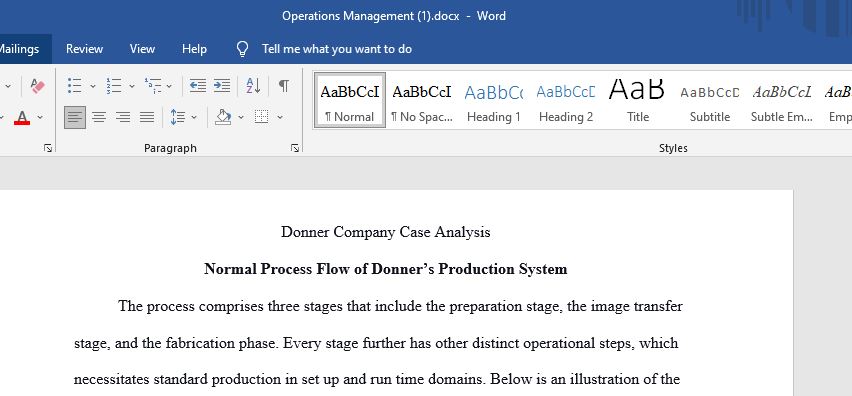Increase the paragraph indent
Image resolution: width=852 pixels, height=396 pixels.
tap(222, 85)
